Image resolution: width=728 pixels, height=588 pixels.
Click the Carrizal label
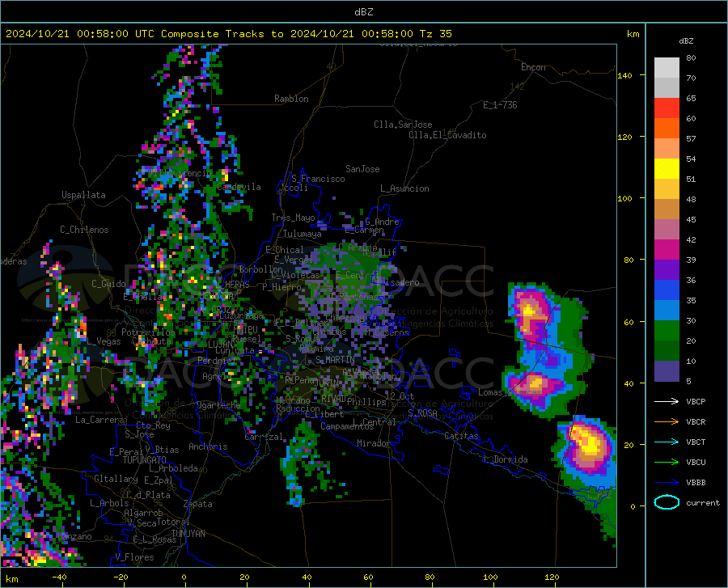click(x=264, y=437)
